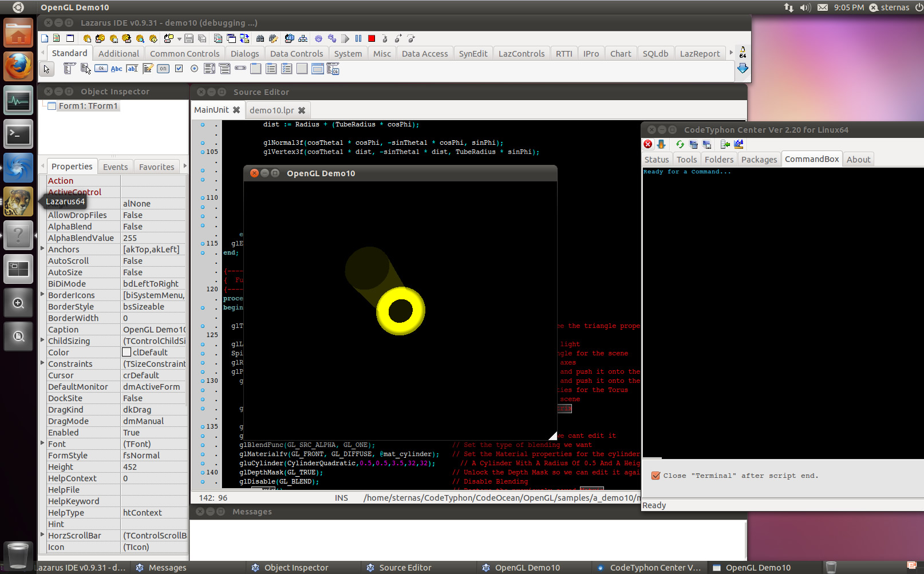Select the TButton 'Ok' component icon
Image resolution: width=924 pixels, height=574 pixels.
tap(101, 69)
